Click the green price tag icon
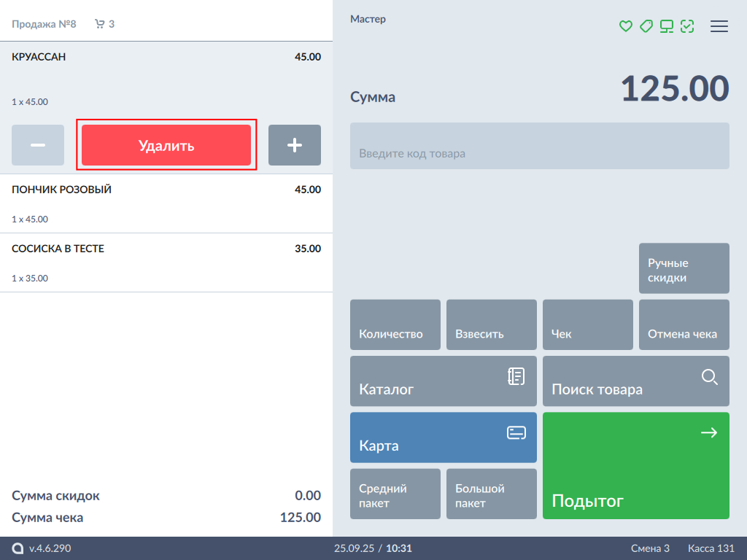This screenshot has height=560, width=747. 646,26
